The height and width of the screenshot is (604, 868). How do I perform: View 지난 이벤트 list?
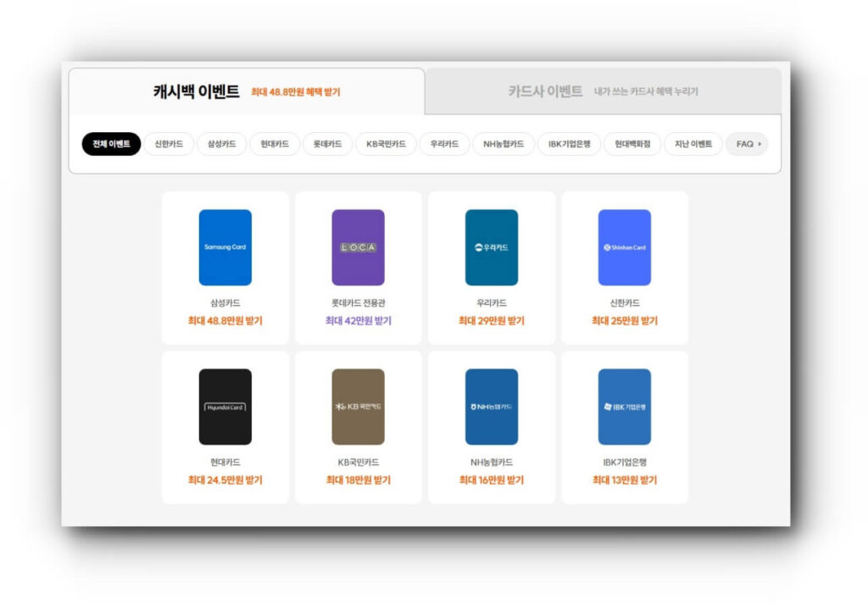[x=693, y=144]
